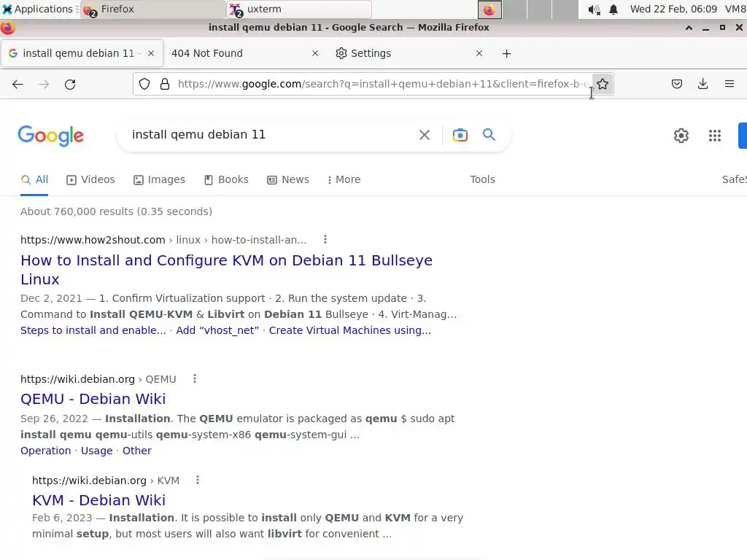Open options for QEMU Debian Wiki result
The image size is (747, 560).
pos(194,379)
